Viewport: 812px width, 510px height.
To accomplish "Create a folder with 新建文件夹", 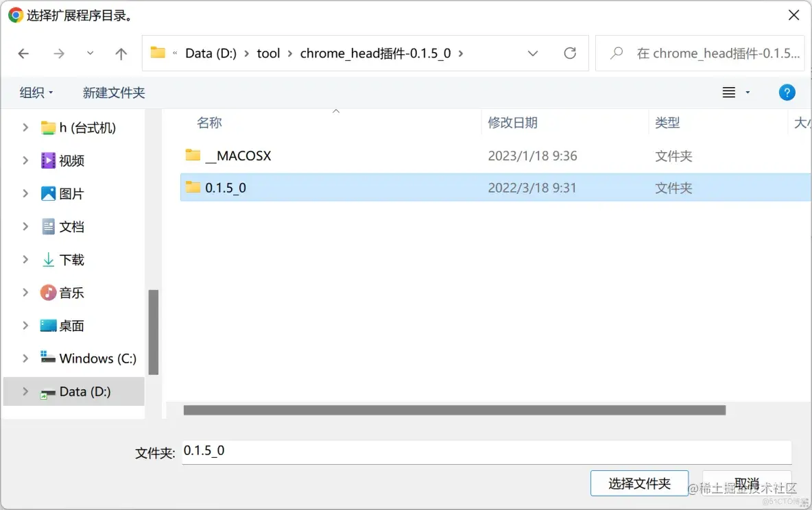I will [x=114, y=92].
